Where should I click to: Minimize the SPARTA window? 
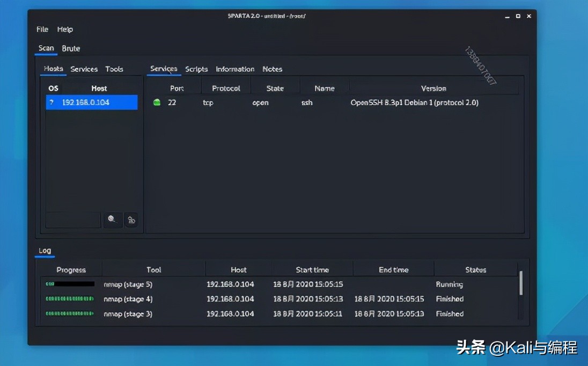(507, 17)
